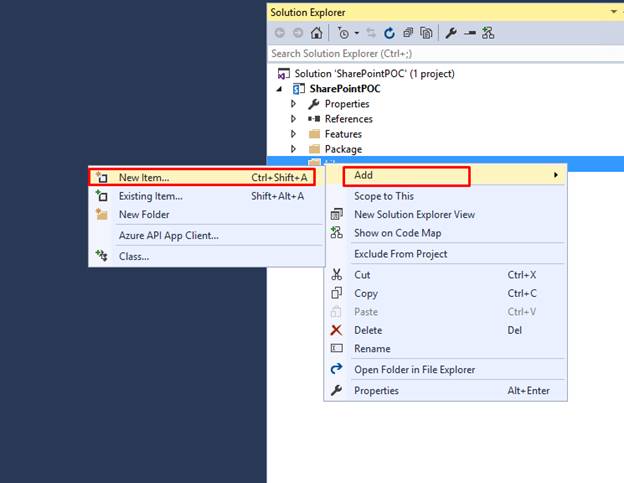Select the References tree item

pos(349,119)
